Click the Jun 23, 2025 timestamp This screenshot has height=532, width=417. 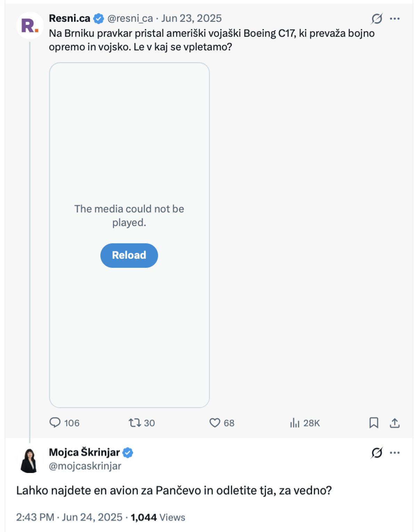(191, 18)
